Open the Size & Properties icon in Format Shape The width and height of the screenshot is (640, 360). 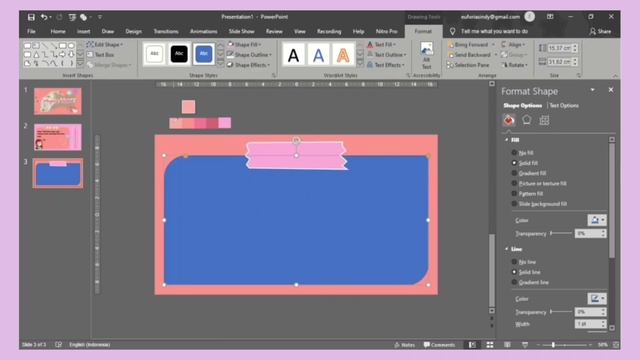544,120
